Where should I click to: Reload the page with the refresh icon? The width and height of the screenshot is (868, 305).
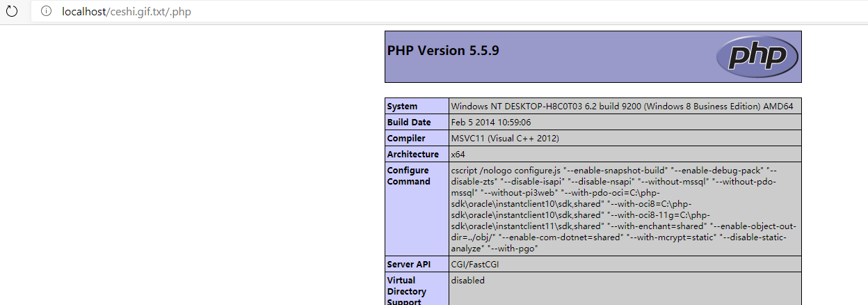(x=11, y=11)
